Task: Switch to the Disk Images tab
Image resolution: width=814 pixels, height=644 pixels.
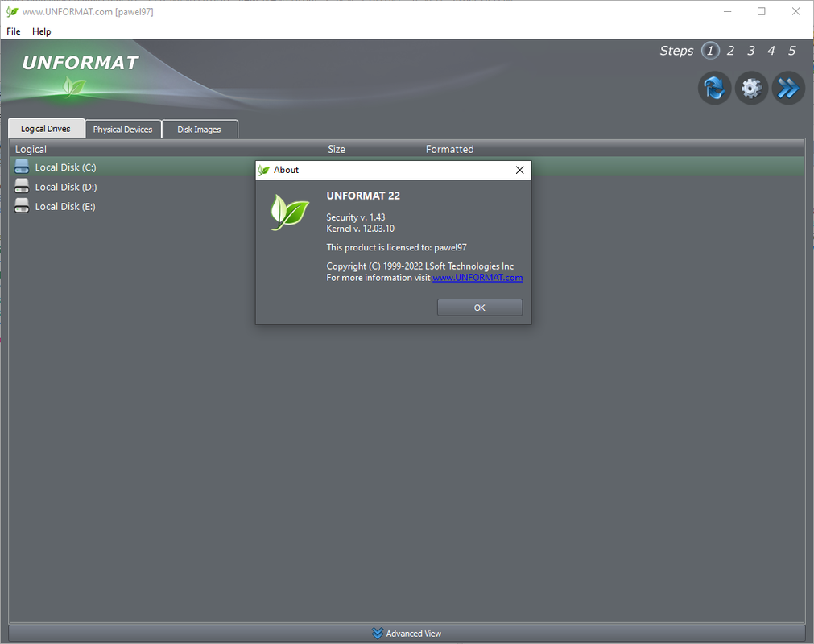Action: 200,130
